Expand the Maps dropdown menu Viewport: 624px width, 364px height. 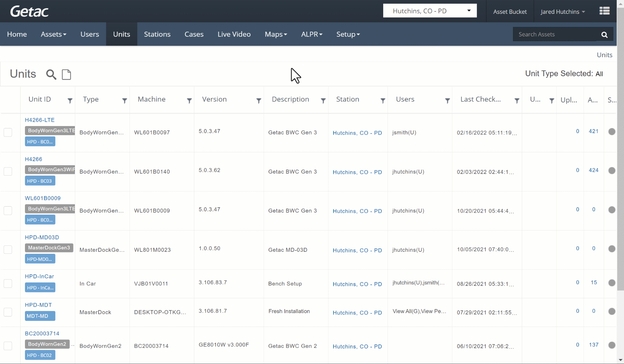(276, 34)
